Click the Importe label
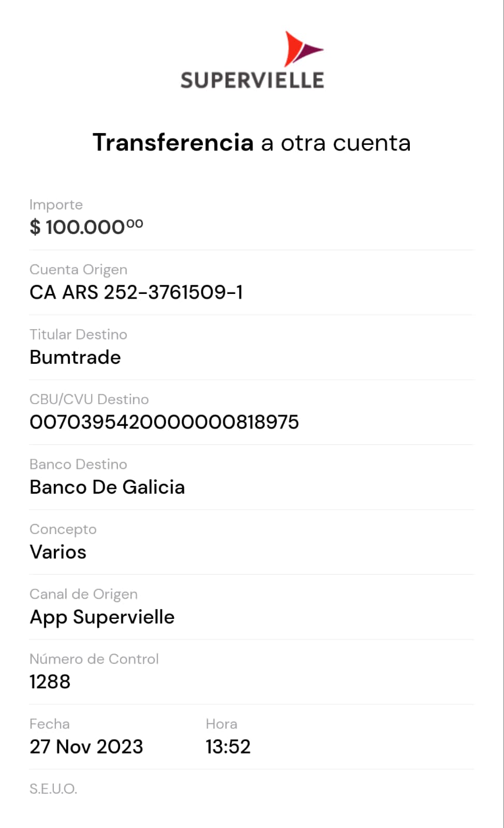The height and width of the screenshot is (828, 504). [x=56, y=204]
